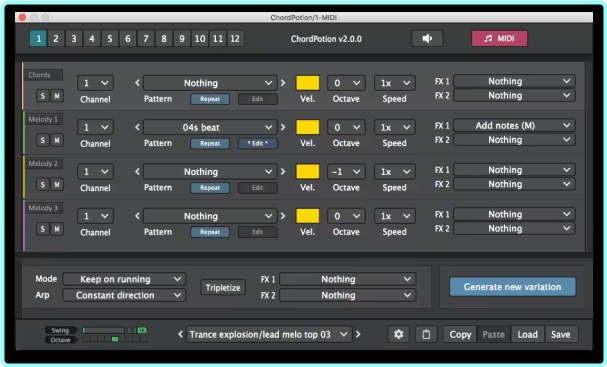This screenshot has width=607, height=367.
Task: Open the Chords Speed dropdown
Action: (394, 83)
